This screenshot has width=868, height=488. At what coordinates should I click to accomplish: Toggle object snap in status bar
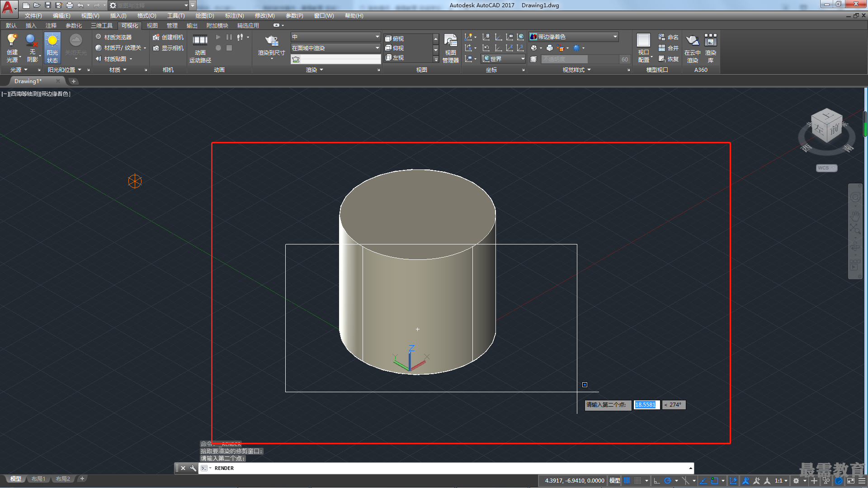click(715, 481)
